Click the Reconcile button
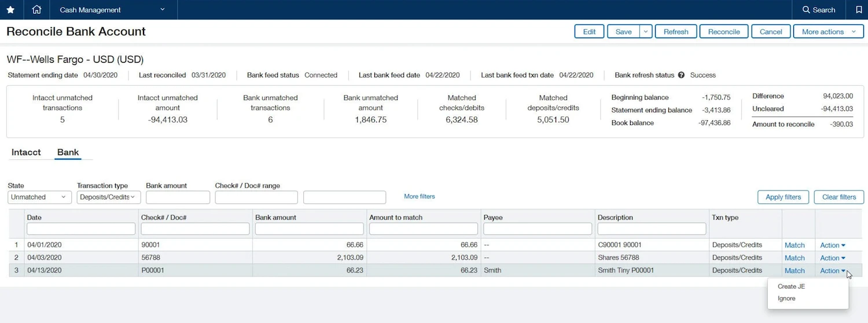 pos(724,32)
